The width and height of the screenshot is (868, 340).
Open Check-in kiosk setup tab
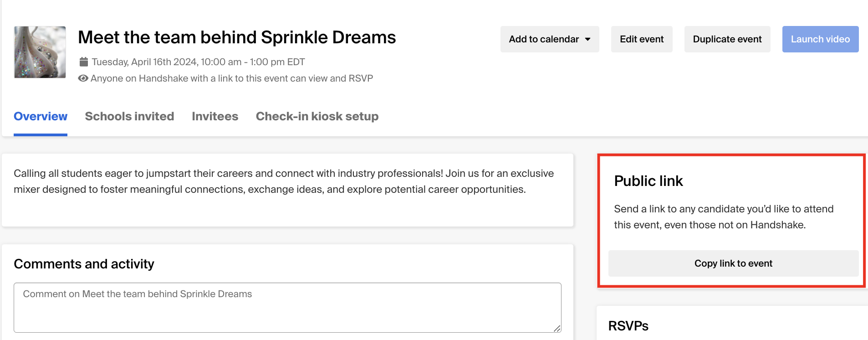coord(317,117)
